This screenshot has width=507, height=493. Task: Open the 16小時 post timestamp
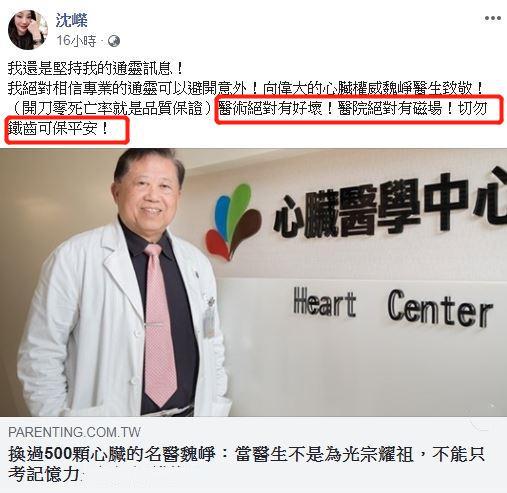pos(76,41)
